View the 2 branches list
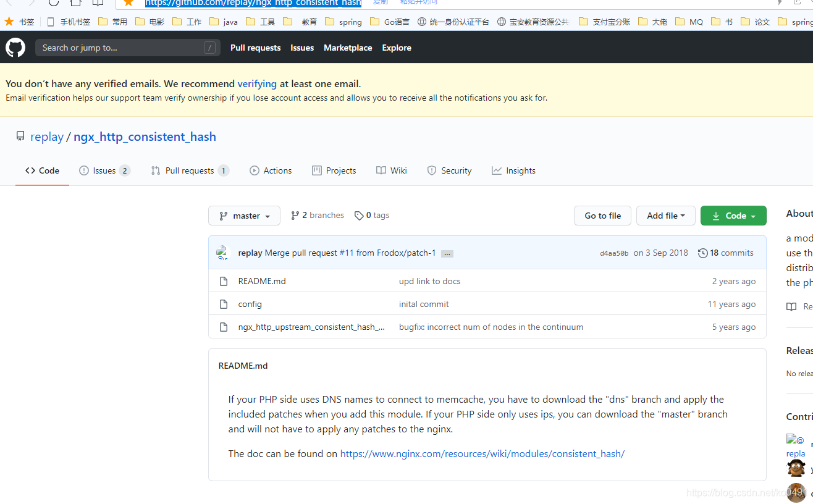Screen dimensions: 813x504 pyautogui.click(x=318, y=215)
